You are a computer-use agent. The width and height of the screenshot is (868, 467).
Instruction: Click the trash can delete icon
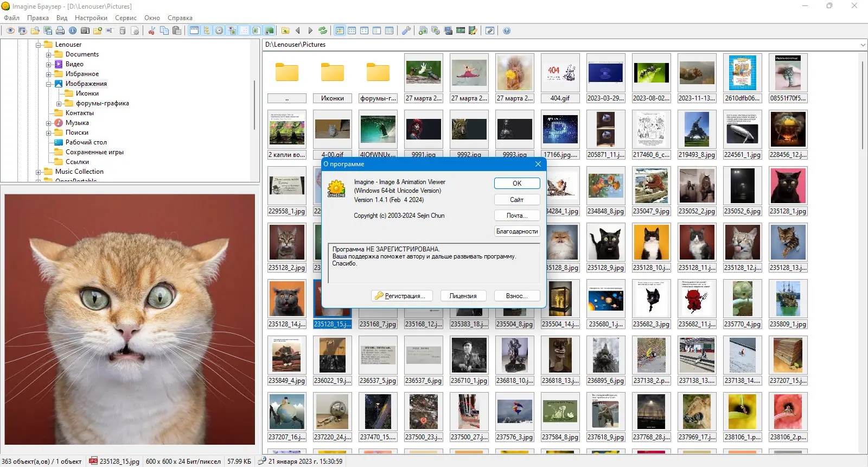click(x=123, y=30)
